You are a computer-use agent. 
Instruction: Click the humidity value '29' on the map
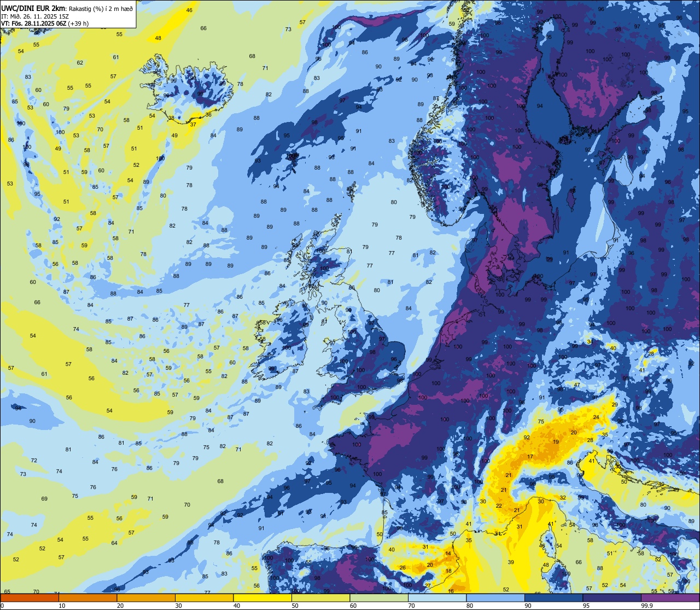tap(615, 405)
